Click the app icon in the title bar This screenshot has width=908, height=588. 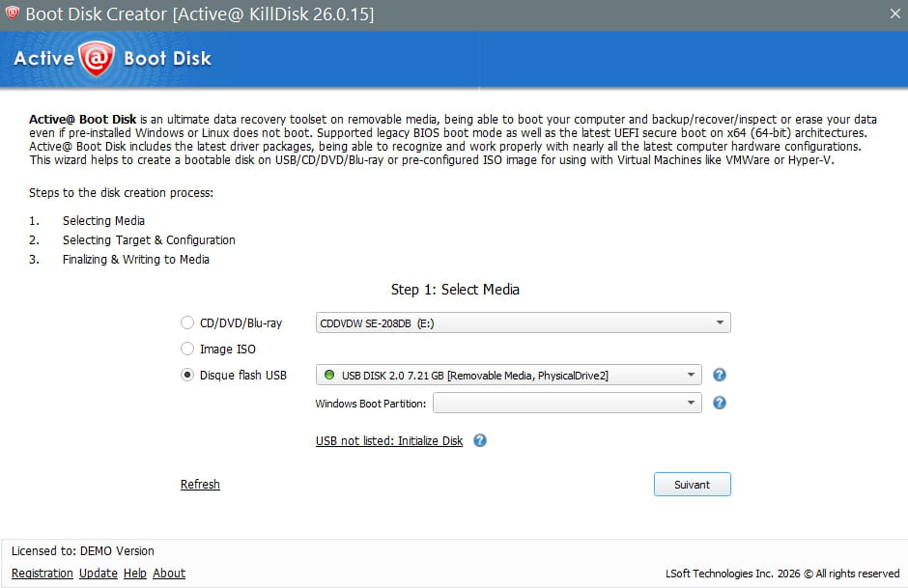point(13,14)
